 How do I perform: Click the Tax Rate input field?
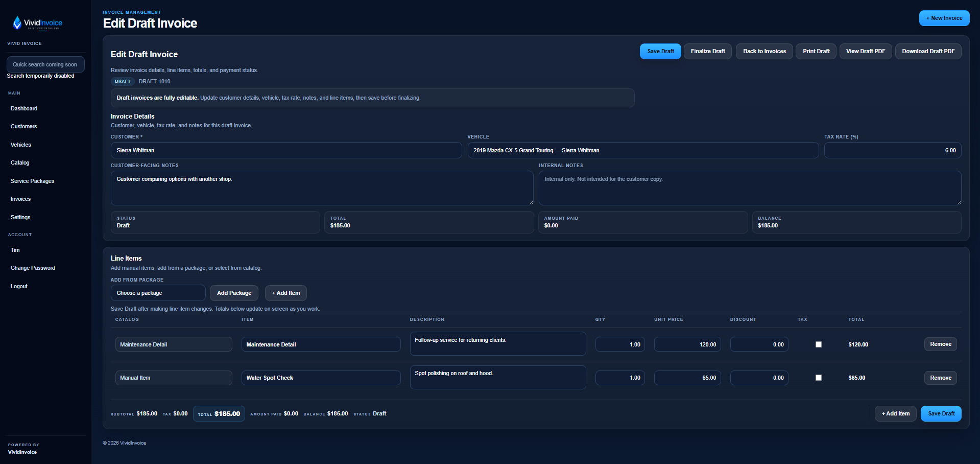pos(893,150)
